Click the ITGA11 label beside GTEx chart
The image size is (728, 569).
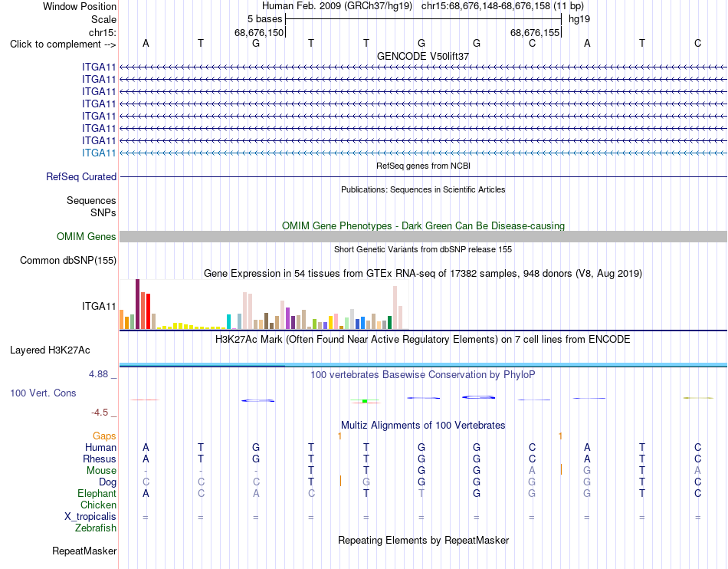99,306
